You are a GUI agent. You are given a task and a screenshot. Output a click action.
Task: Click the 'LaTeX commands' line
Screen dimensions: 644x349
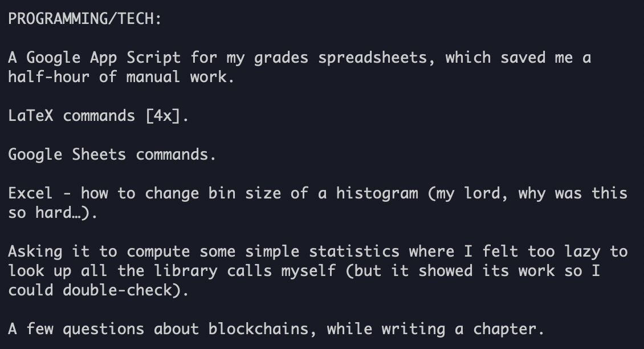coord(99,116)
